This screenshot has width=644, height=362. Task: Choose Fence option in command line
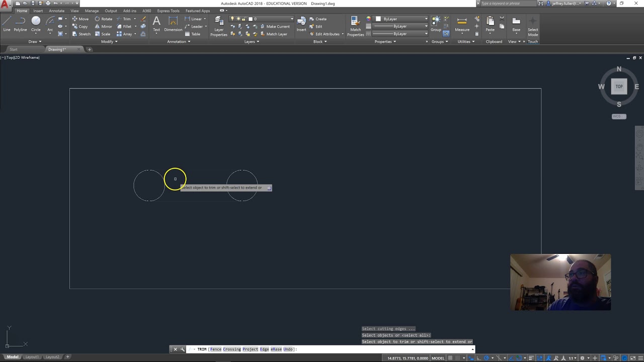point(216,349)
